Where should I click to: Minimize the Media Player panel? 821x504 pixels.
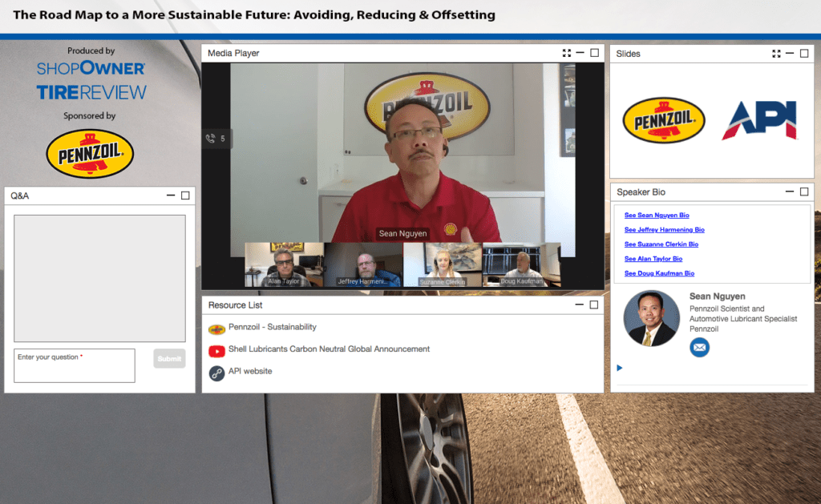580,53
